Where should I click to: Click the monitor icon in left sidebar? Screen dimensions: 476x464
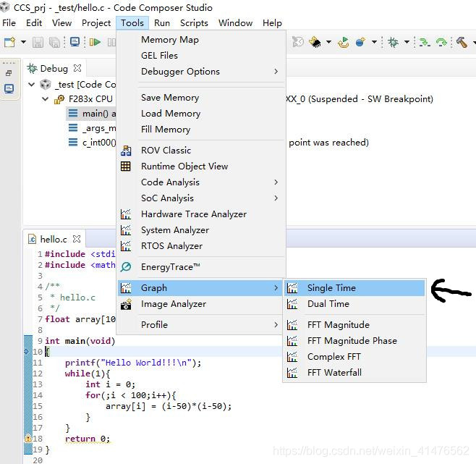[9, 89]
